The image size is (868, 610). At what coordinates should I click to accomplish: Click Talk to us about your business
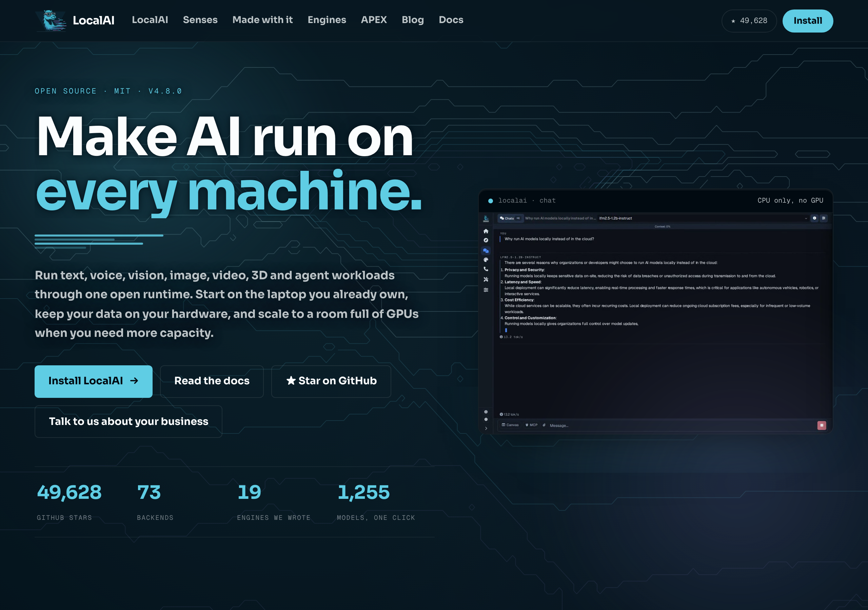tap(128, 421)
